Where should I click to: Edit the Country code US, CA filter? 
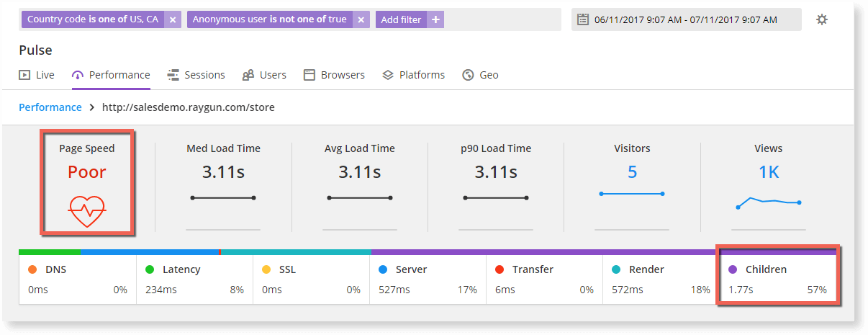(93, 20)
